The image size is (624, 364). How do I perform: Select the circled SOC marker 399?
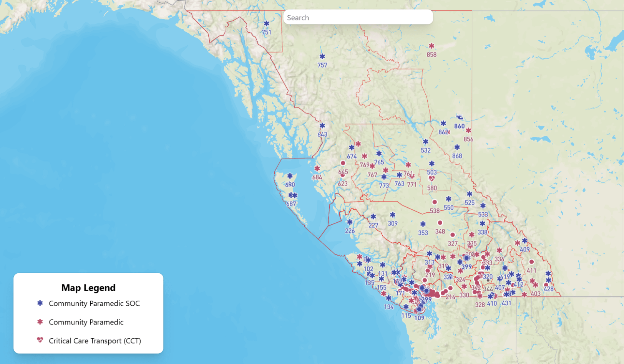point(466,257)
